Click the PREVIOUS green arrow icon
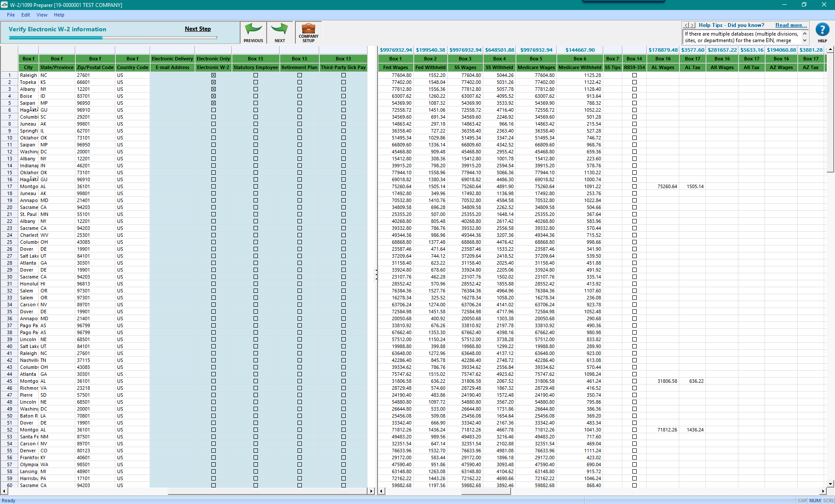Screen dimensions: 835x504 coord(253,30)
